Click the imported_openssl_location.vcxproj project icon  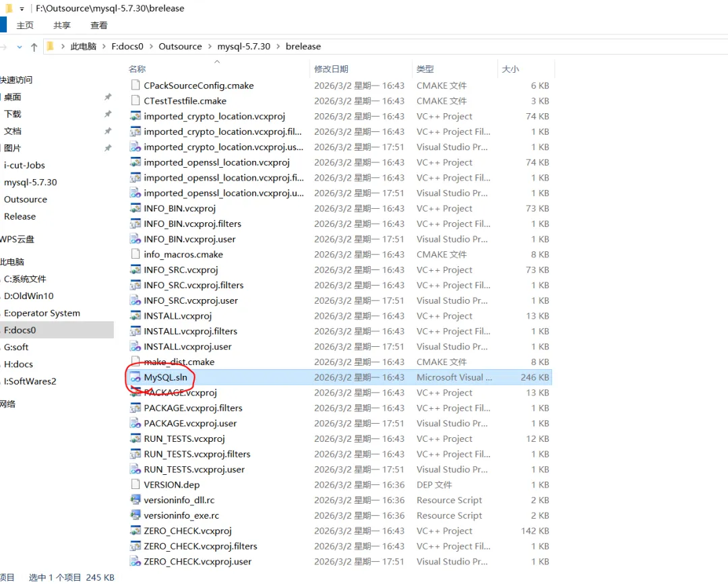coord(135,162)
